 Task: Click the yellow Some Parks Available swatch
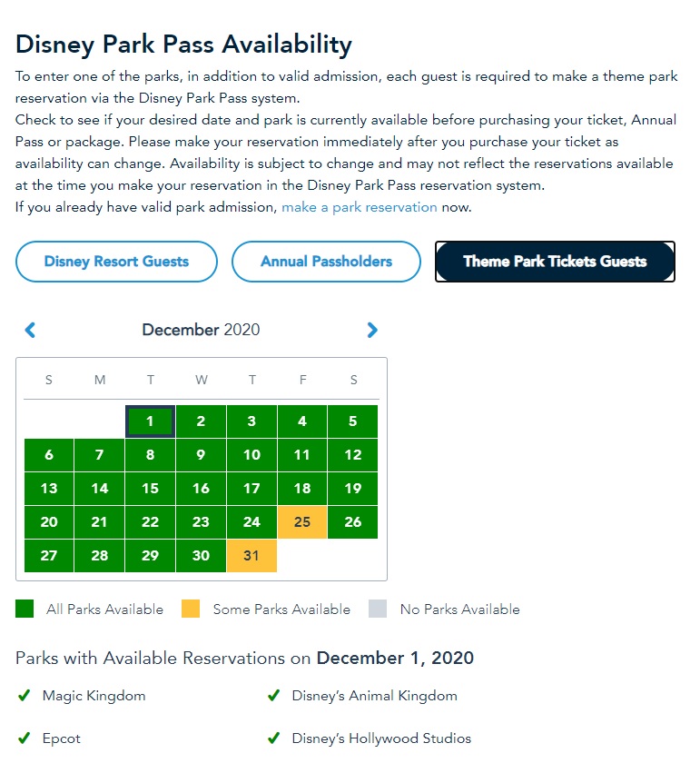point(192,609)
